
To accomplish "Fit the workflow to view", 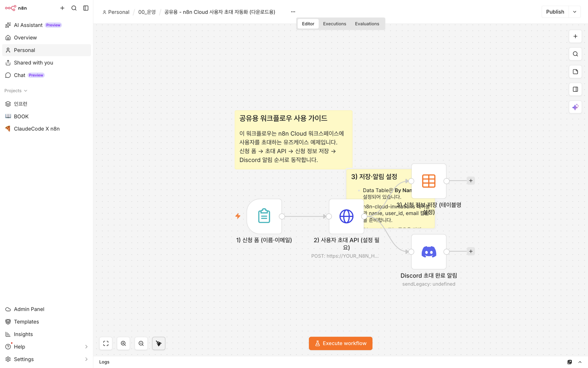I will [x=106, y=343].
